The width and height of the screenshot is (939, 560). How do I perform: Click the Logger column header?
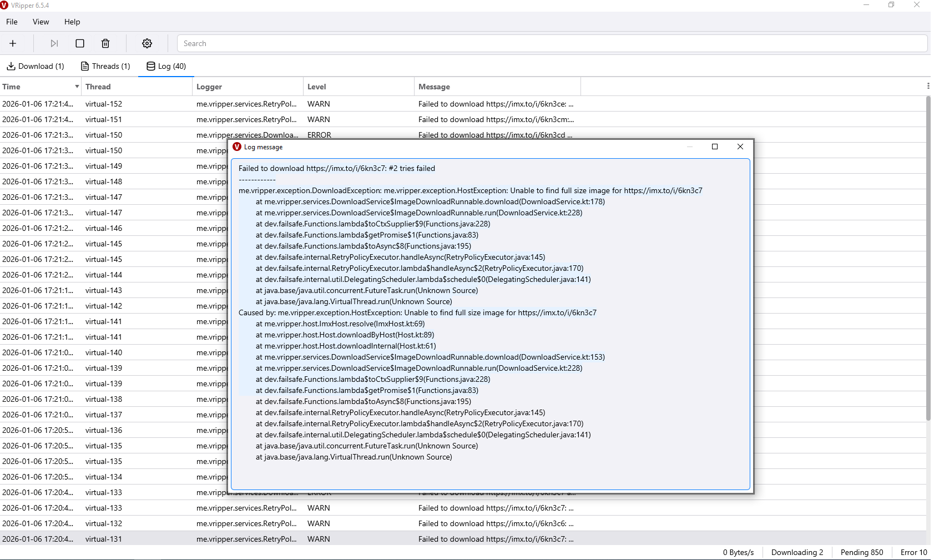tap(248, 87)
